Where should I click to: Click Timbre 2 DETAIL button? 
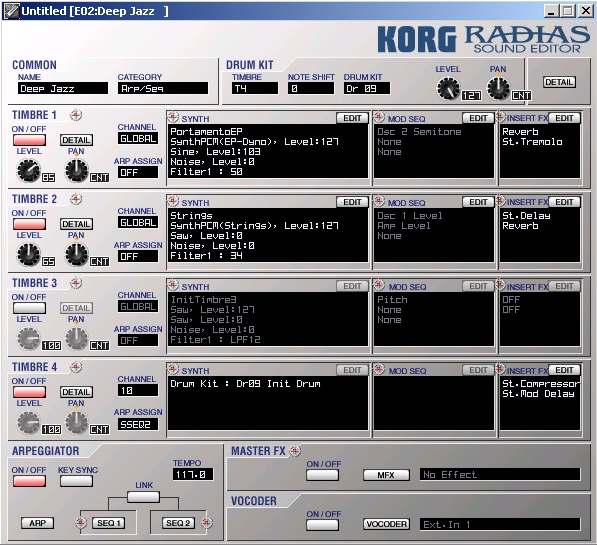76,224
